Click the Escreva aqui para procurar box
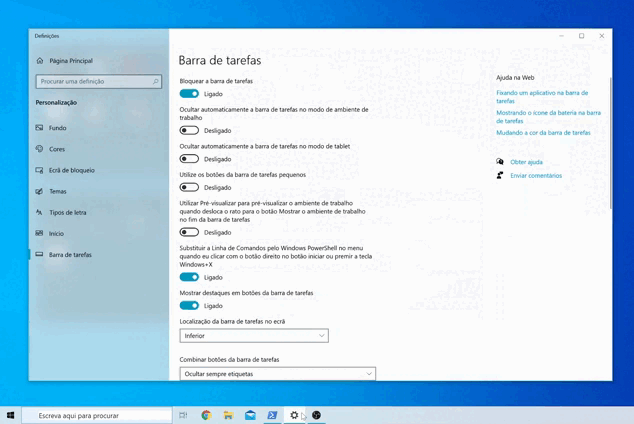 click(97, 415)
